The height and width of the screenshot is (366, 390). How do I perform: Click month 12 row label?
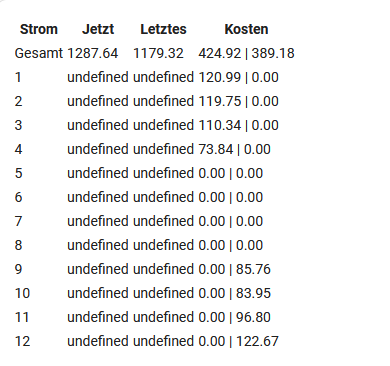pyautogui.click(x=22, y=341)
